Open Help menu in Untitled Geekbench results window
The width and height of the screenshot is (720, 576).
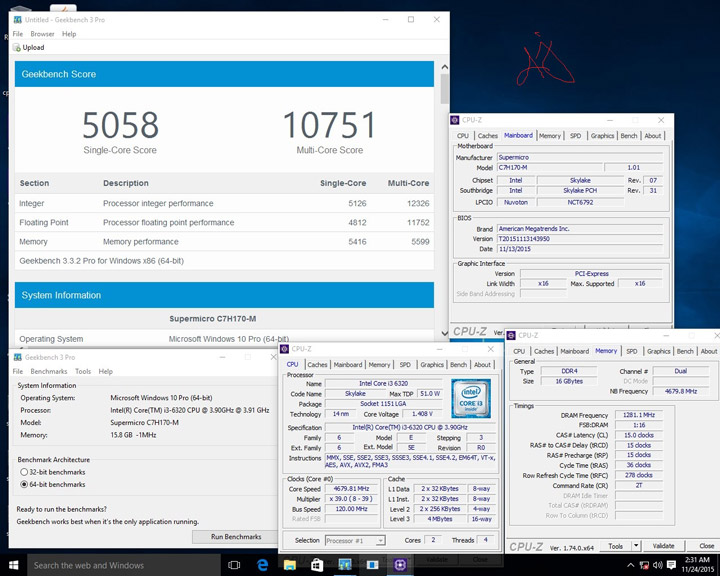click(69, 34)
